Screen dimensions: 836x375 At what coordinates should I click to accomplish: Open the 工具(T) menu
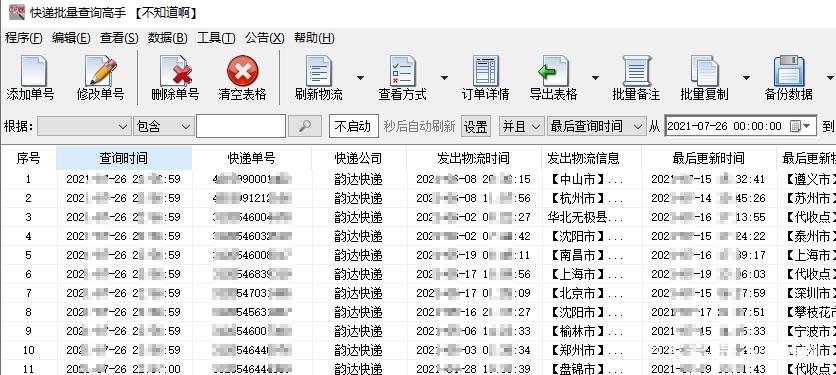216,38
